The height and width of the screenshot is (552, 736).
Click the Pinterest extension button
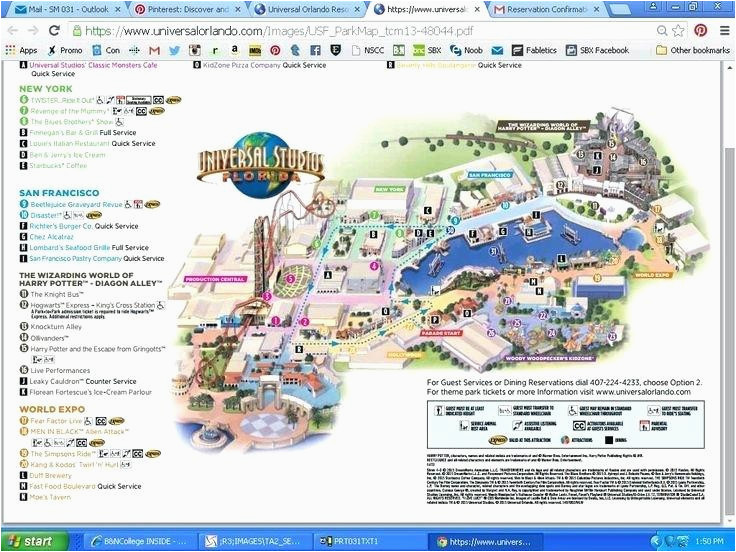click(700, 31)
